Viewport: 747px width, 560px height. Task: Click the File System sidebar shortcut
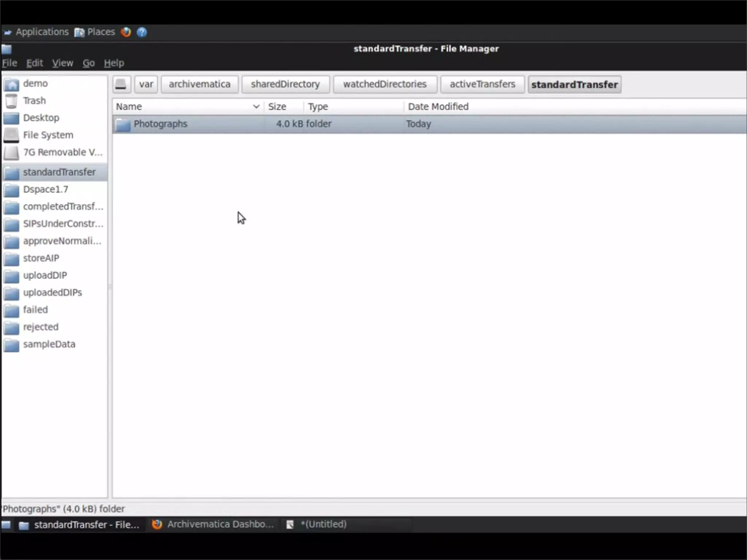tap(48, 135)
